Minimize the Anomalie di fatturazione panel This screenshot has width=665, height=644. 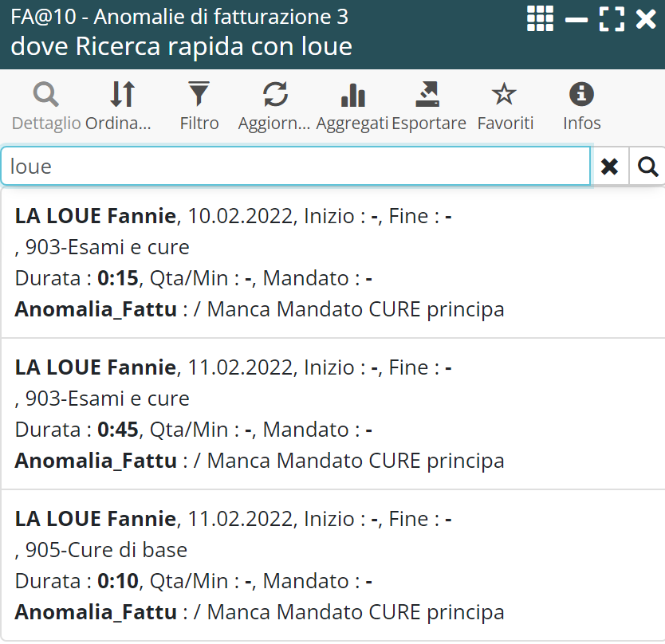pyautogui.click(x=576, y=18)
